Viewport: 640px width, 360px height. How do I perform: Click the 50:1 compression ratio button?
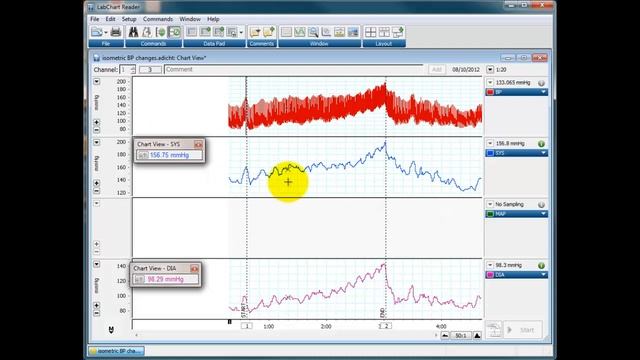pos(461,336)
